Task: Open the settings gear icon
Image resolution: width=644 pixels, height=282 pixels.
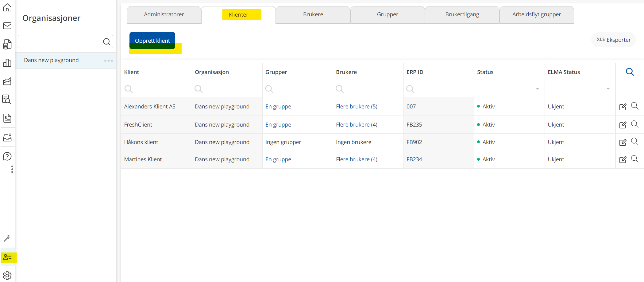Action: click(x=7, y=275)
